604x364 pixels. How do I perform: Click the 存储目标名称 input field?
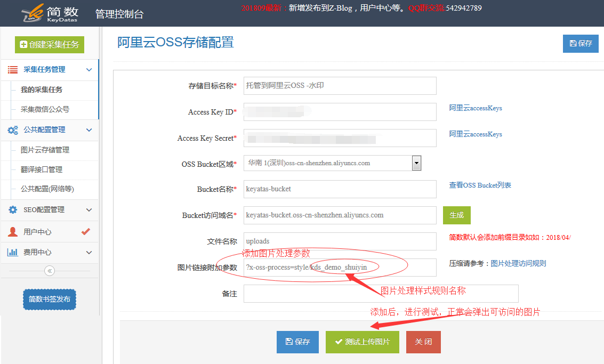click(x=340, y=86)
